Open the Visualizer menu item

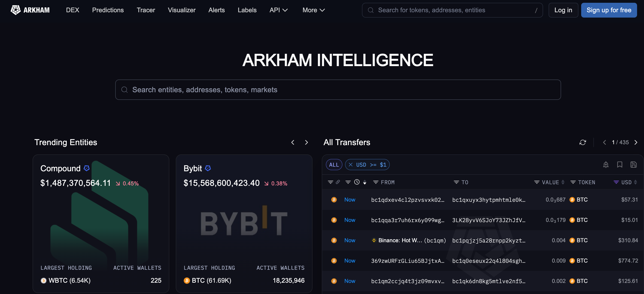point(182,10)
